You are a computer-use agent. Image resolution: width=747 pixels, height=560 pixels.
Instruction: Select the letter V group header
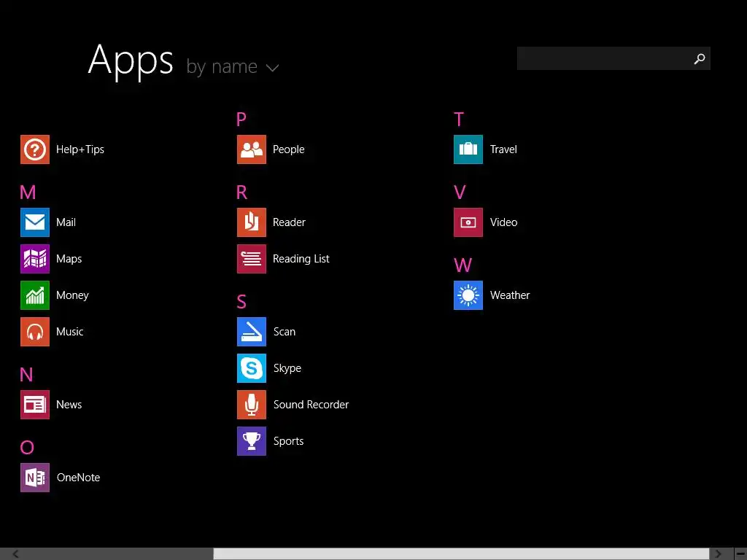tap(460, 192)
